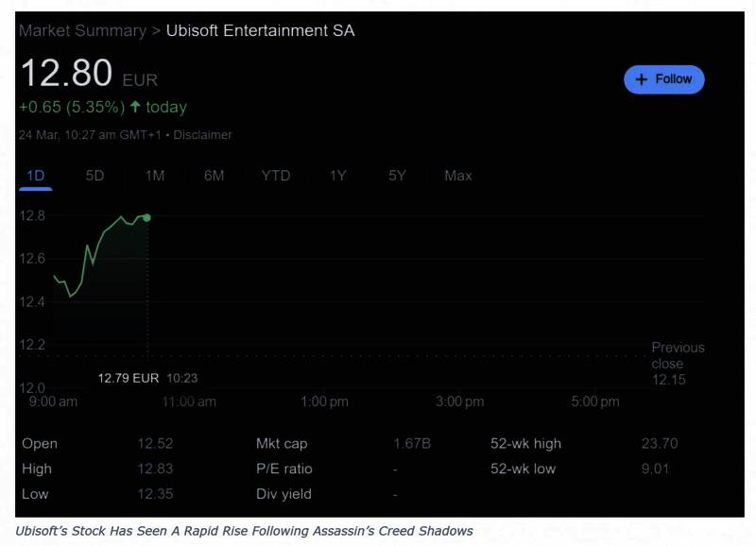Click the plus icon in Follow button
The width and height of the screenshot is (756, 546).
click(x=642, y=79)
